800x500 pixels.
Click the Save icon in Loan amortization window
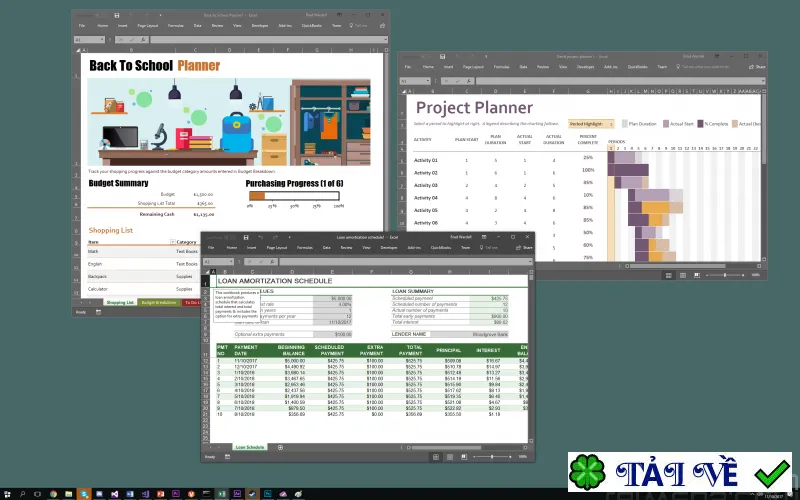pyautogui.click(x=246, y=237)
